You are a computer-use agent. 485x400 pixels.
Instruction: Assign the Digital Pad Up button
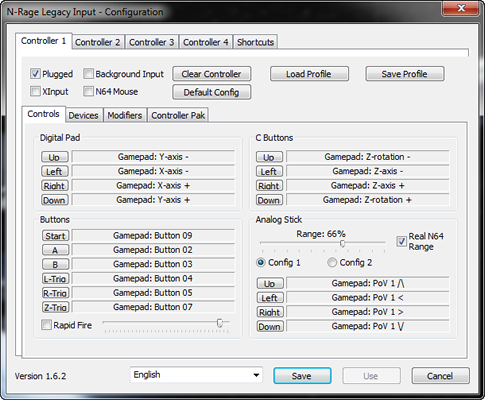coord(55,157)
